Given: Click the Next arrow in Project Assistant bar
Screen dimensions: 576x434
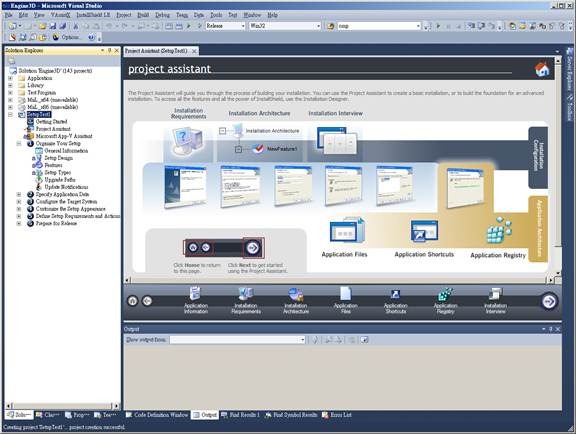Looking at the screenshot, I should [x=549, y=301].
